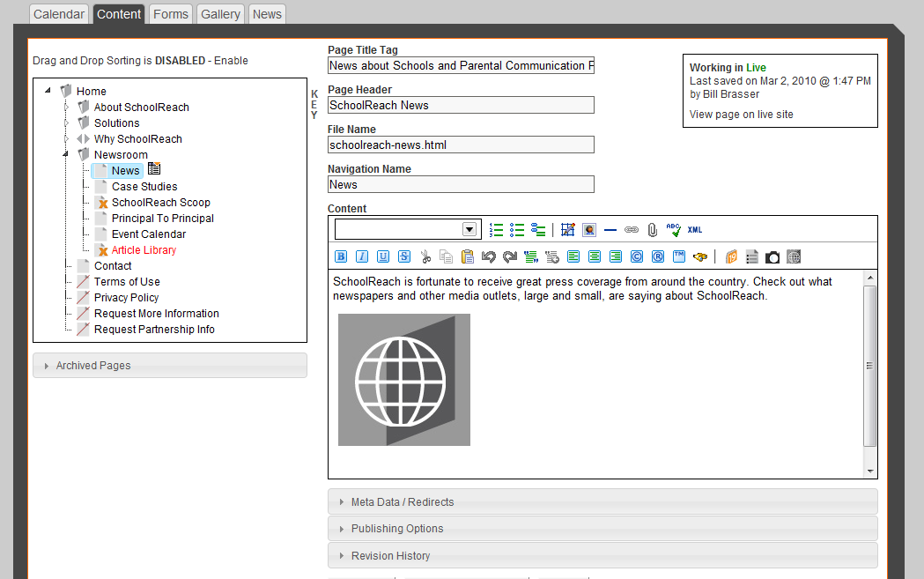Screen dimensions: 924x579
Task: Align text left
Action: click(573, 256)
